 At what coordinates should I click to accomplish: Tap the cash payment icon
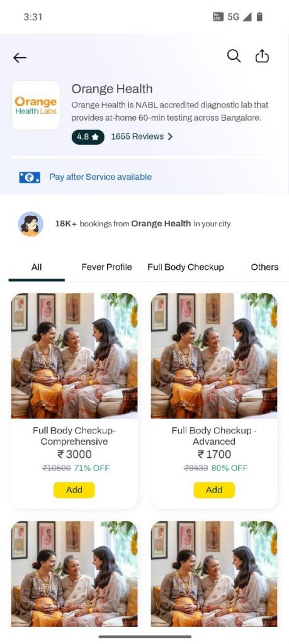(30, 177)
